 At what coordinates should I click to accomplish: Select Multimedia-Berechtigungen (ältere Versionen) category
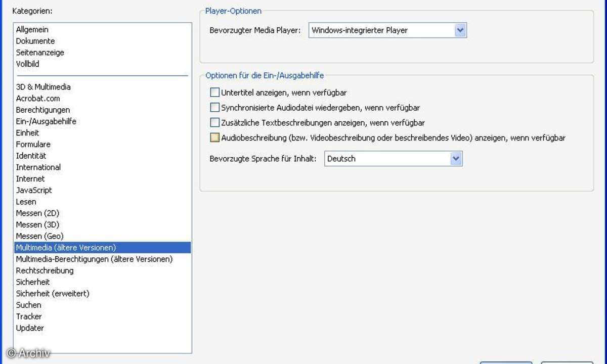pos(94,259)
